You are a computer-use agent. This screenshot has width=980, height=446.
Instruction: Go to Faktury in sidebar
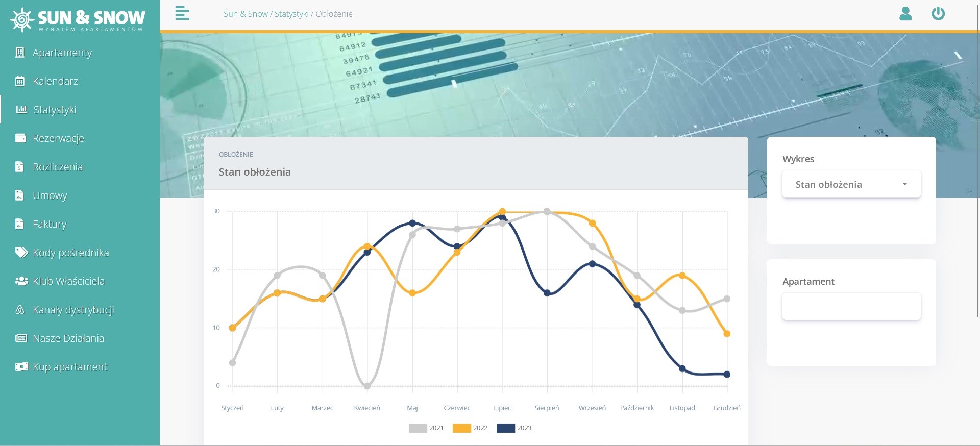[x=50, y=224]
